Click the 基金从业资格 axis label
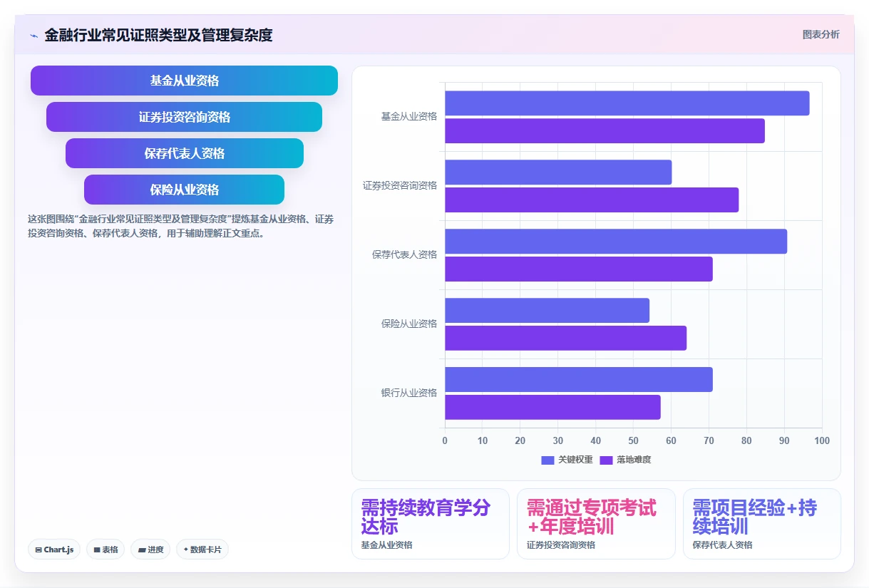This screenshot has width=869, height=588. pos(409,116)
